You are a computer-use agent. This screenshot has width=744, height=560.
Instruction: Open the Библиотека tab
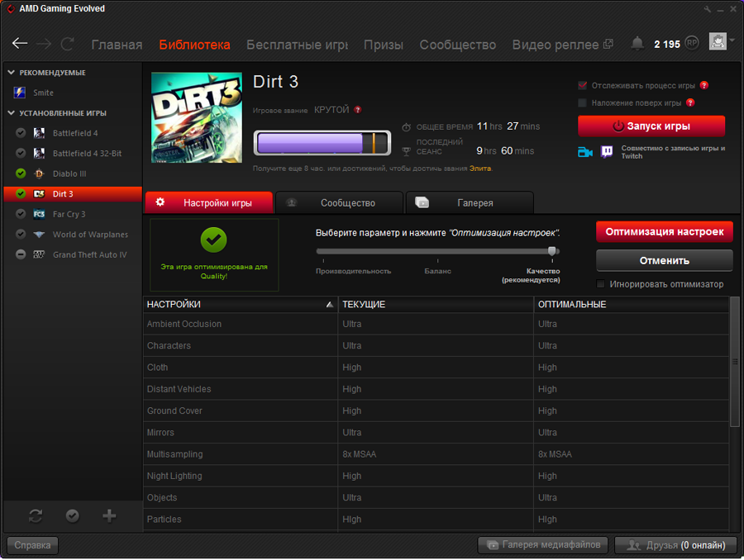(x=194, y=45)
